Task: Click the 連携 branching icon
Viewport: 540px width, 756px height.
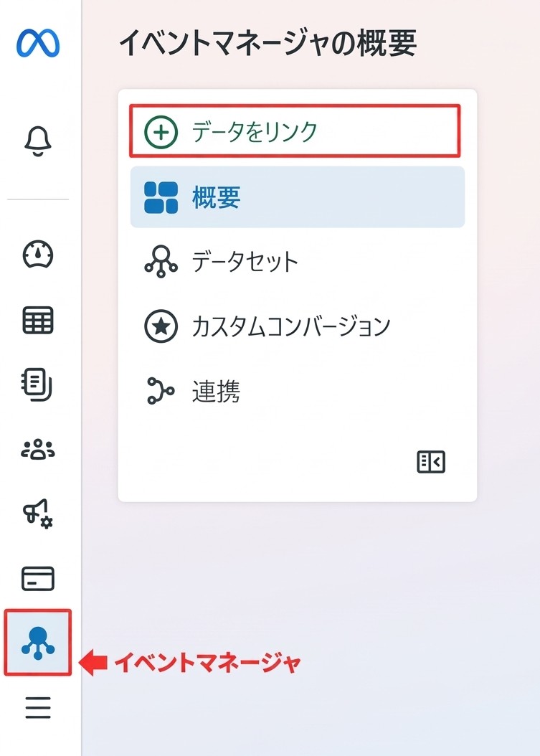Action: coord(161,390)
